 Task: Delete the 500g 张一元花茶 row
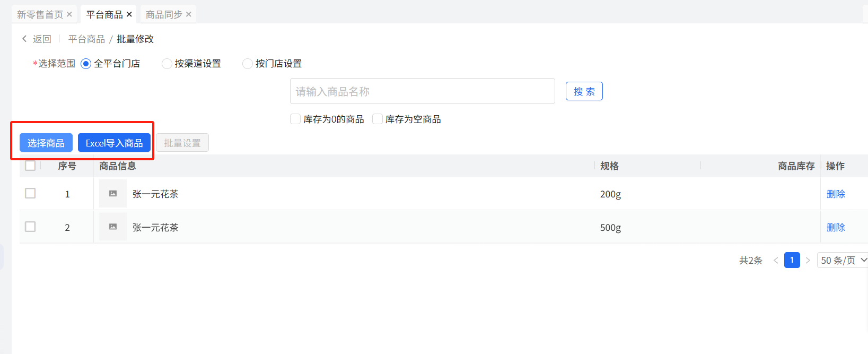coord(836,227)
